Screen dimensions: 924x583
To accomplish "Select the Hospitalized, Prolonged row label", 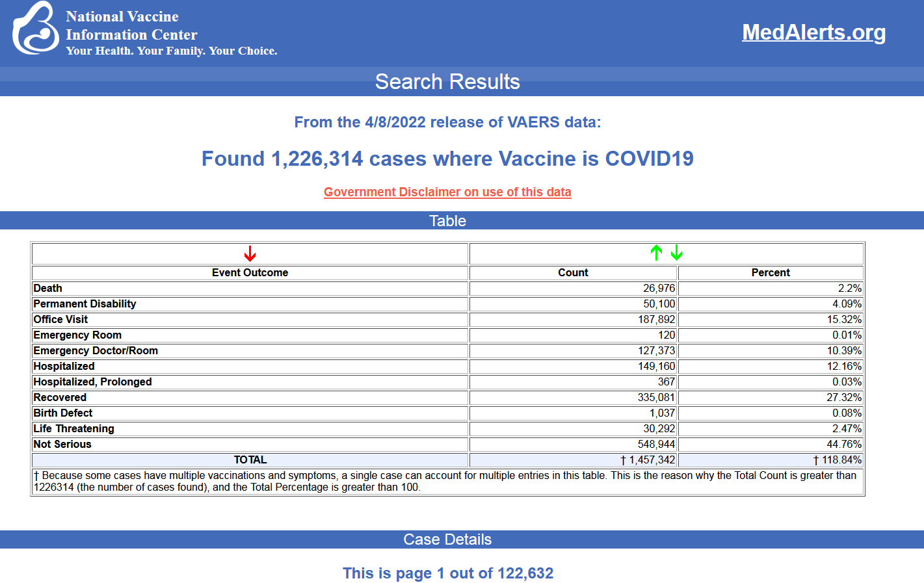I will point(92,382).
